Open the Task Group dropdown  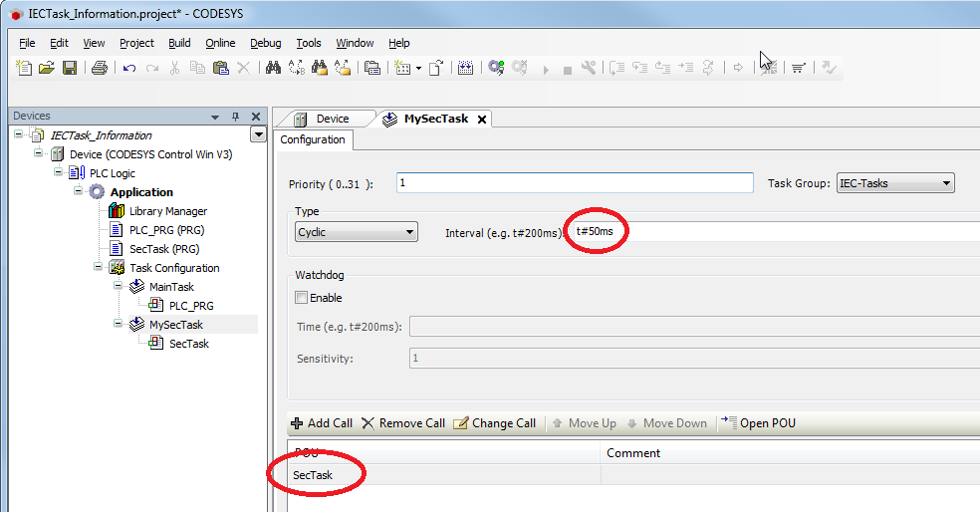click(x=894, y=183)
